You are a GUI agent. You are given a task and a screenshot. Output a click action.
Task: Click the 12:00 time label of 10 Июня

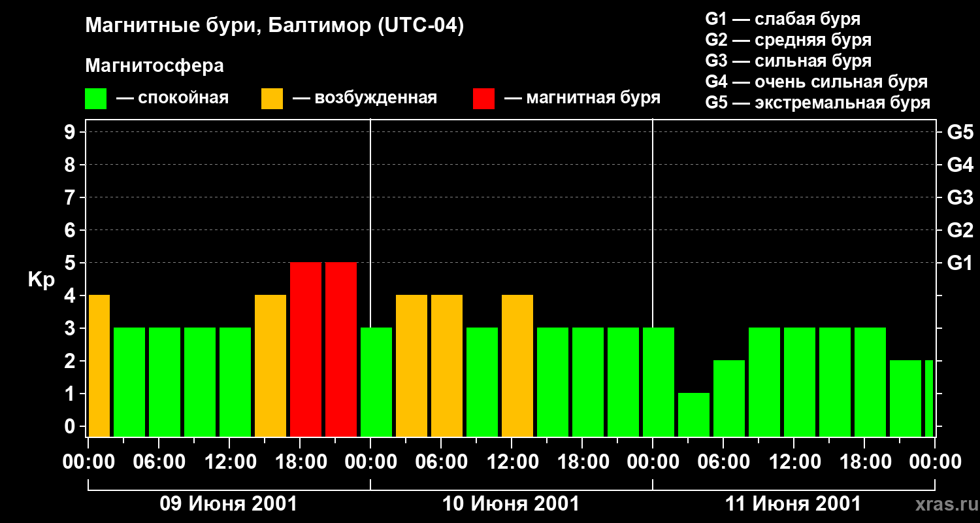(x=512, y=462)
